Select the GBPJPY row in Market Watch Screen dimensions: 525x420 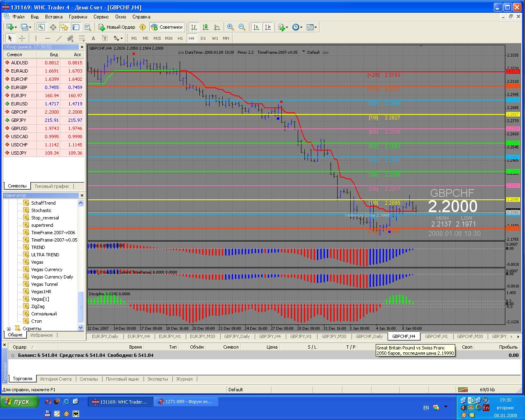click(x=44, y=120)
